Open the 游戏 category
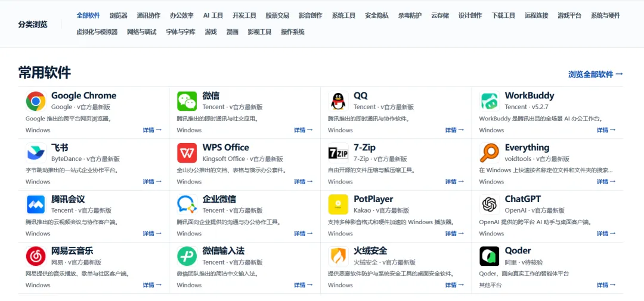Viewport: 644px width, 301px height. pyautogui.click(x=210, y=32)
